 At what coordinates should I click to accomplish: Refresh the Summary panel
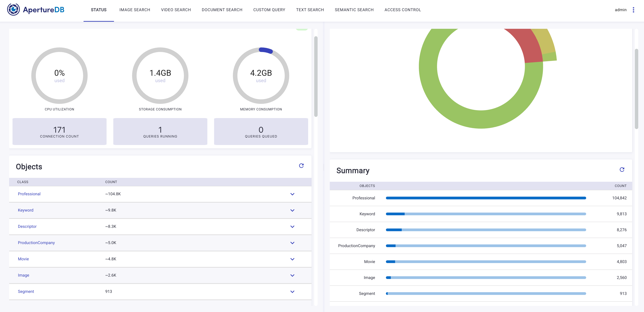622,170
